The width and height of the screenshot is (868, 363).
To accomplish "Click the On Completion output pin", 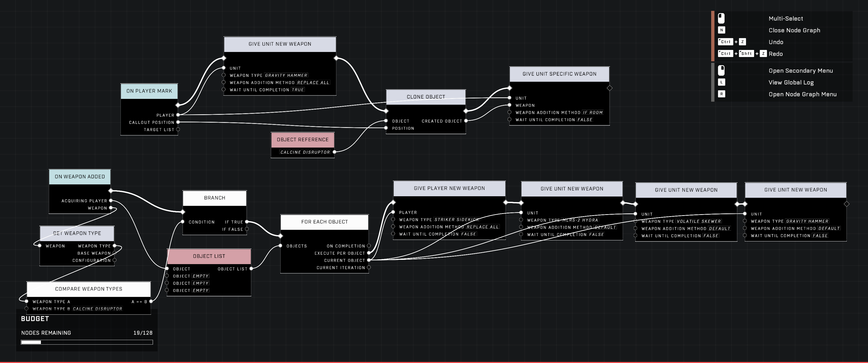I will [369, 246].
